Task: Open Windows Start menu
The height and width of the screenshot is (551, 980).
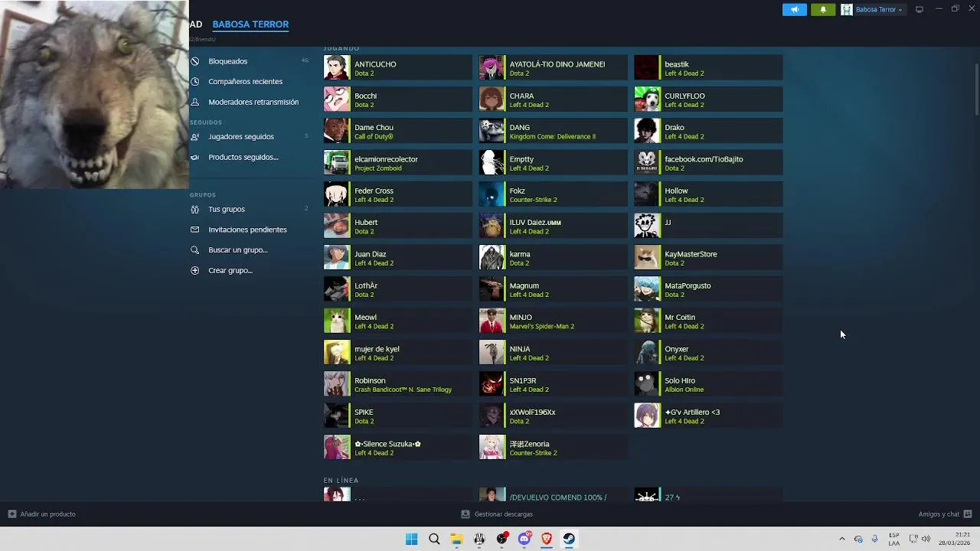Action: (411, 539)
